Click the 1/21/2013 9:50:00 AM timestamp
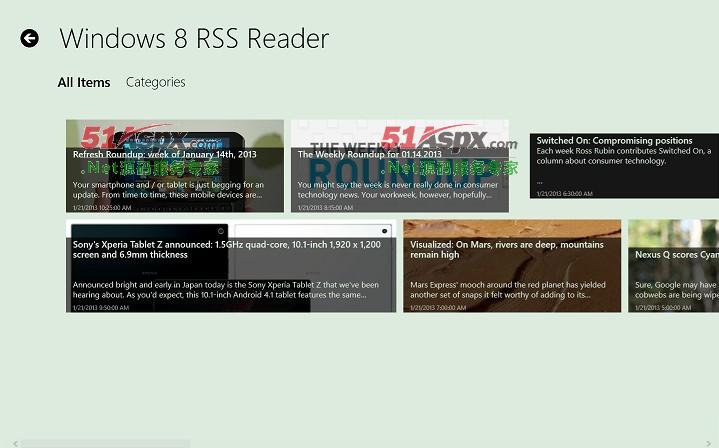The height and width of the screenshot is (448, 719). [100, 308]
